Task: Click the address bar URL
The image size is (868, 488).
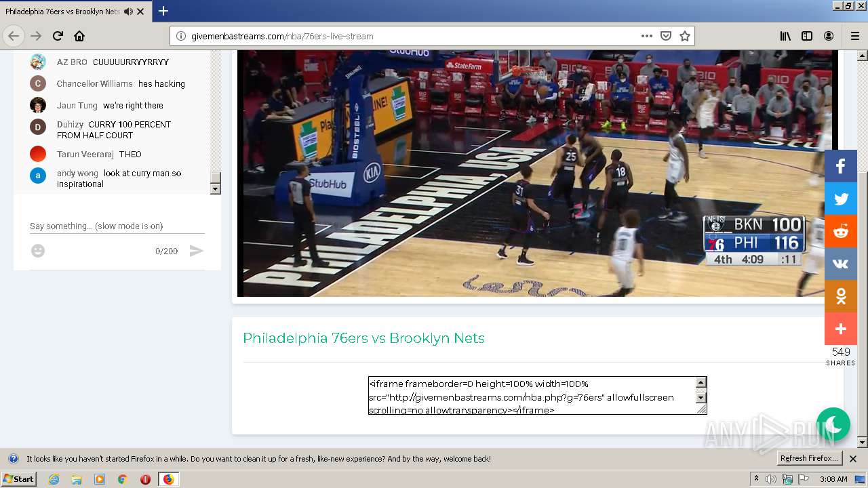Action: [x=282, y=36]
